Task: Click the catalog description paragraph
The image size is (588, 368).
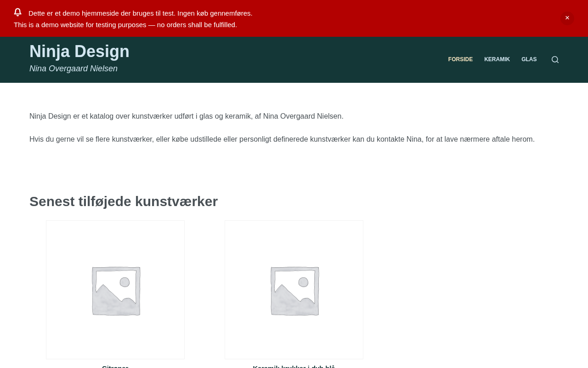Action: coord(187,116)
